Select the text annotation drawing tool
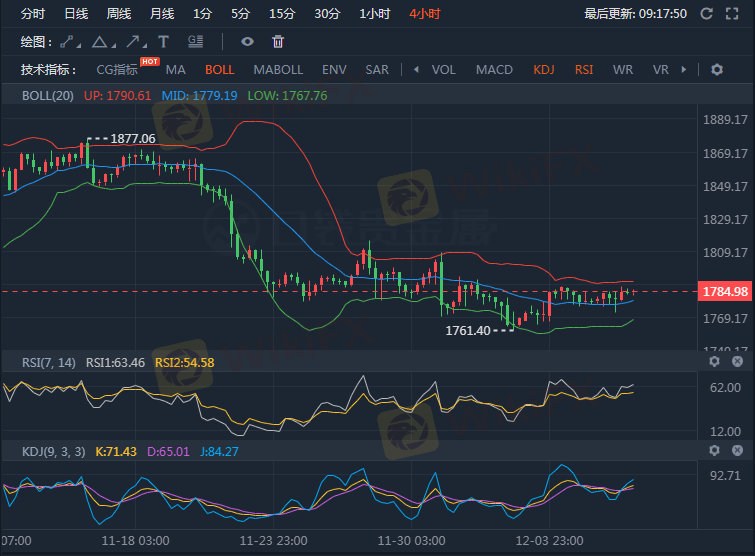Screen dimensions: 755x556 [164, 41]
